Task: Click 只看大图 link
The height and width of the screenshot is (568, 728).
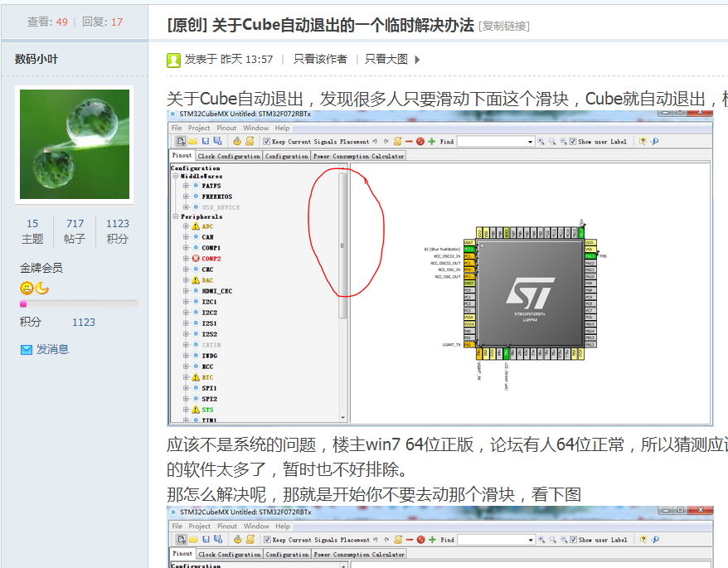Action: point(386,59)
